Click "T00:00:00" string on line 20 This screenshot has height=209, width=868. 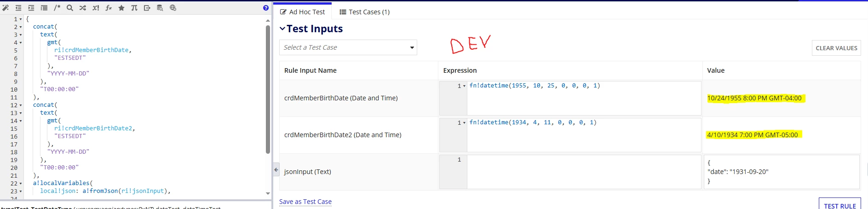point(59,168)
